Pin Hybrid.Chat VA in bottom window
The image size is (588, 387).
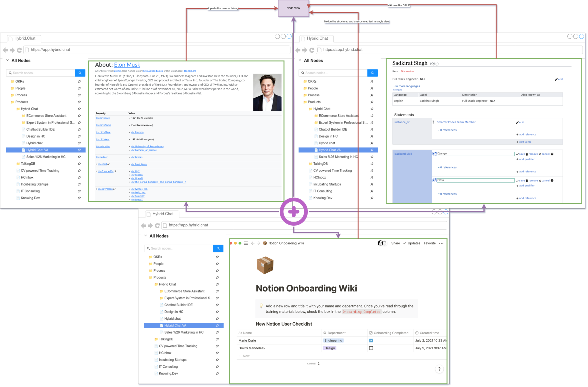217,326
